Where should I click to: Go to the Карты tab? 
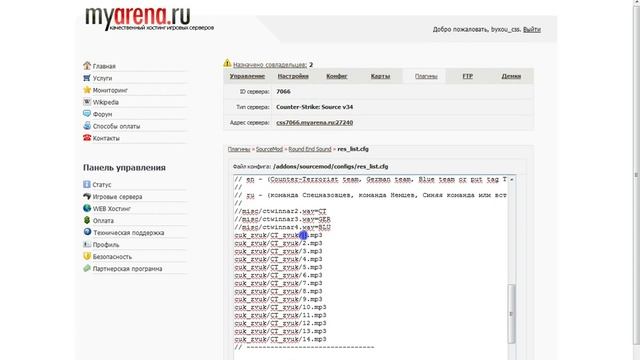[380, 76]
